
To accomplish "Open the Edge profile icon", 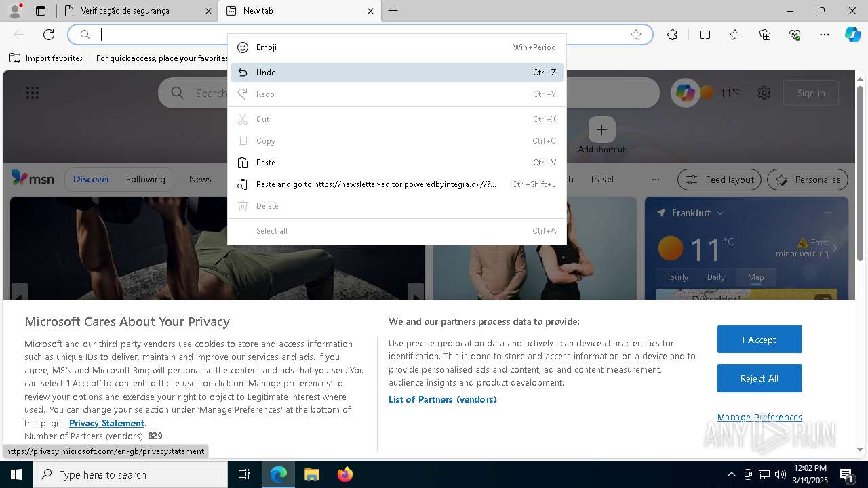I will (15, 11).
